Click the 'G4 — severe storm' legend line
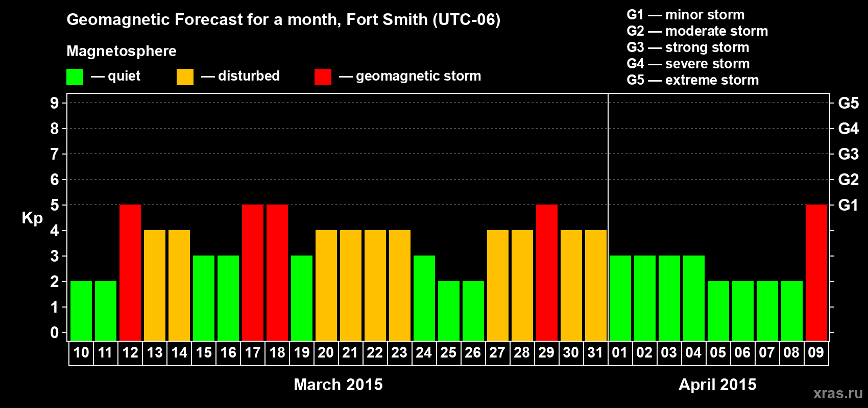Viewport: 868px width, 408px height. pyautogui.click(x=688, y=64)
